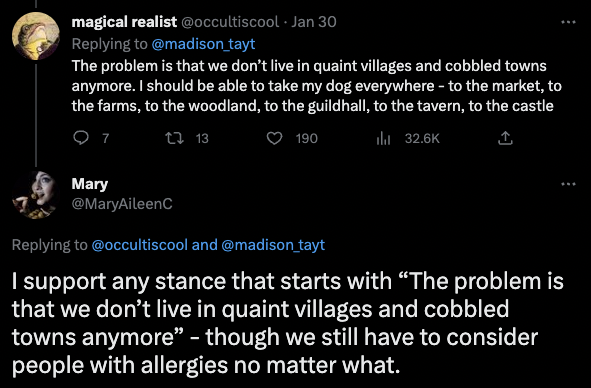View analytics icon showing 32.6K views
The height and width of the screenshot is (388, 591).
point(383,138)
